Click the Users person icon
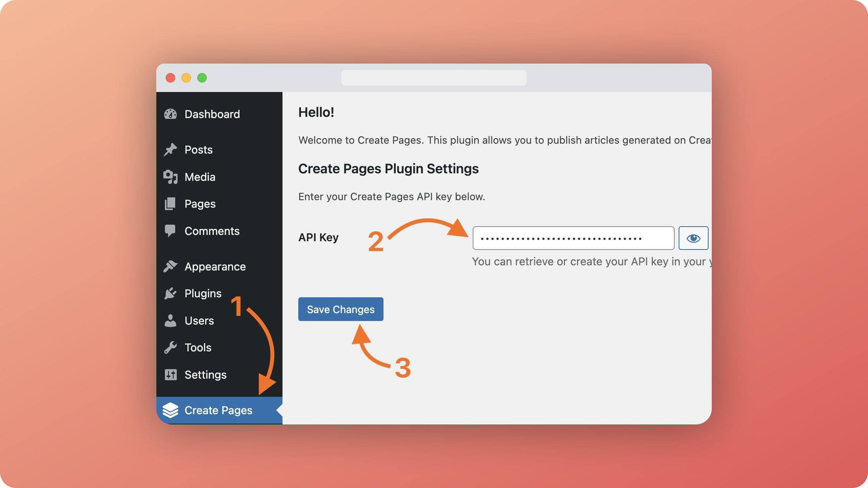Viewport: 868px width, 488px height. [170, 321]
